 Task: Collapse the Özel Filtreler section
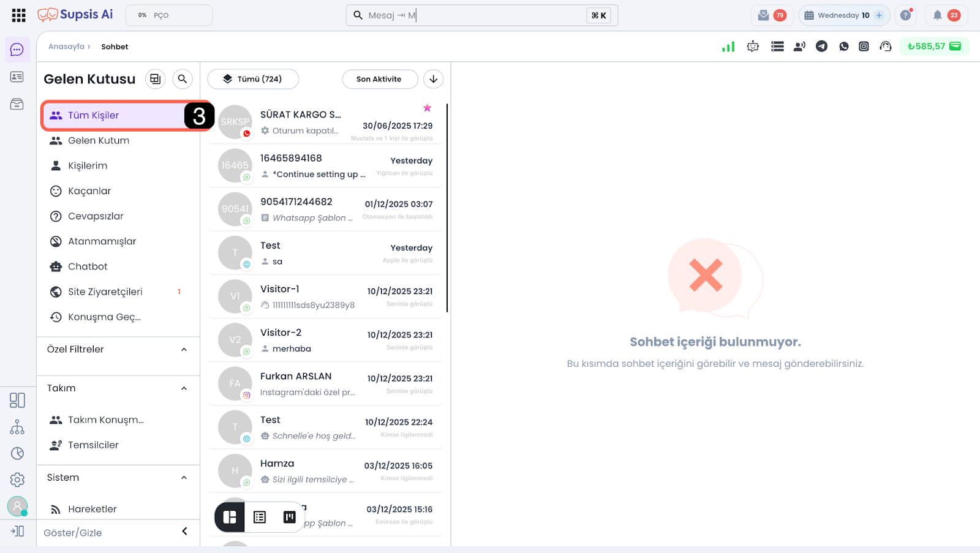(184, 350)
